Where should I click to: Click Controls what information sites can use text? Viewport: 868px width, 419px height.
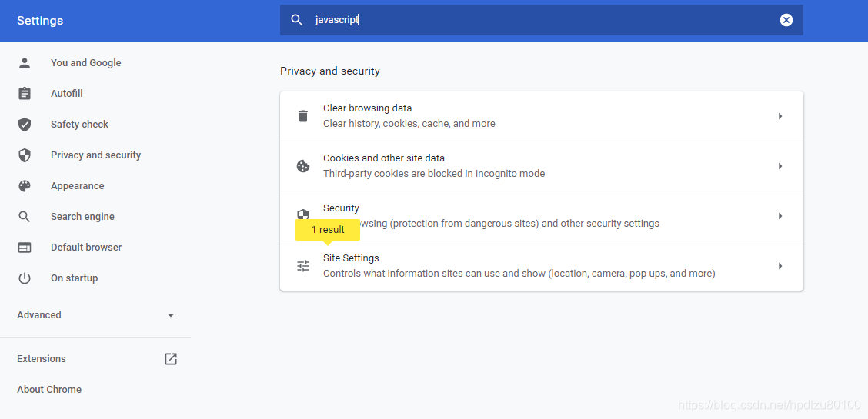point(519,274)
